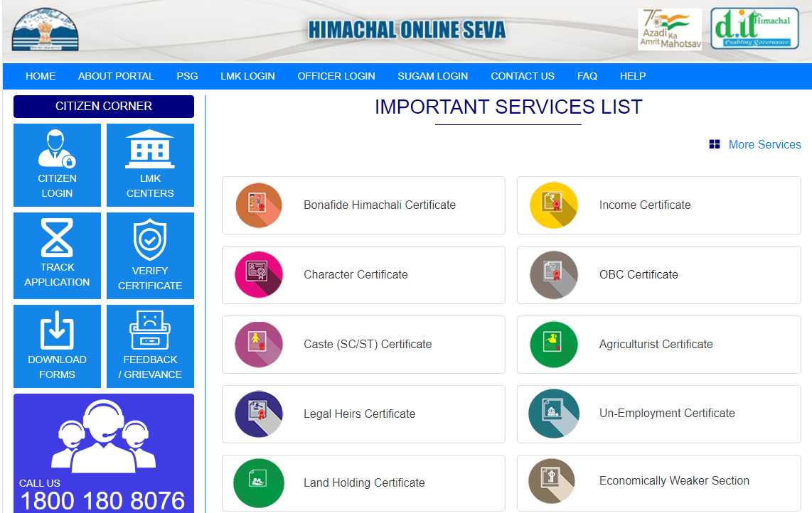The image size is (812, 513).
Task: Open Bonafide Himachali Certificate text link
Action: 380,205
